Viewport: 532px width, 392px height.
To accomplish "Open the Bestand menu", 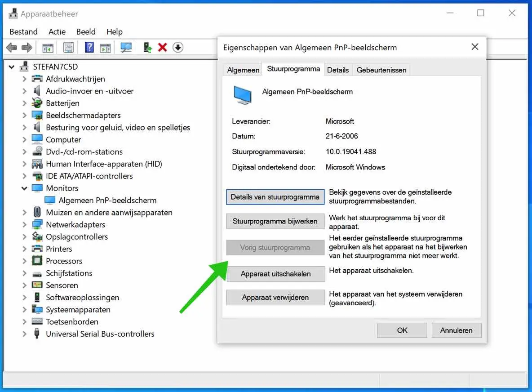I will (x=23, y=31).
